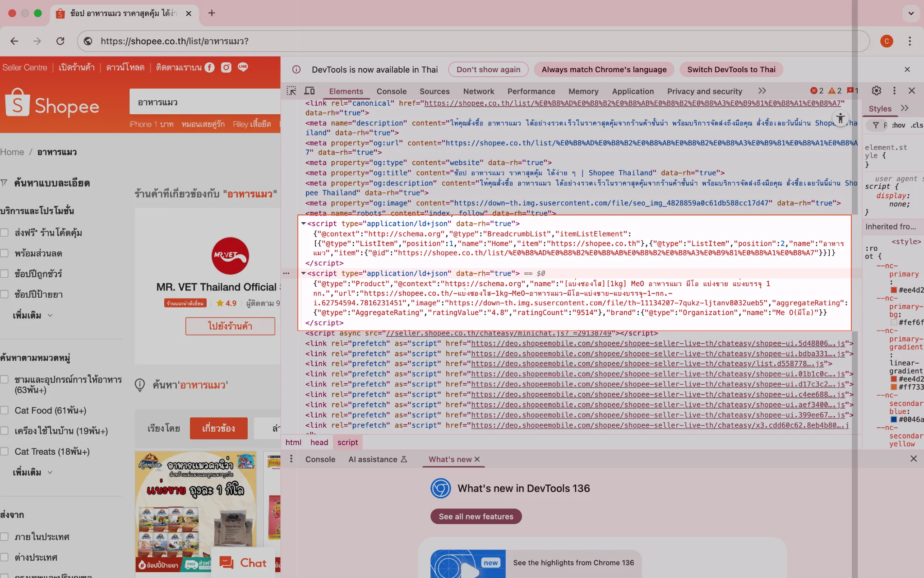
Task: Click ไปยังร้านค้า shop button
Action: coord(230,326)
